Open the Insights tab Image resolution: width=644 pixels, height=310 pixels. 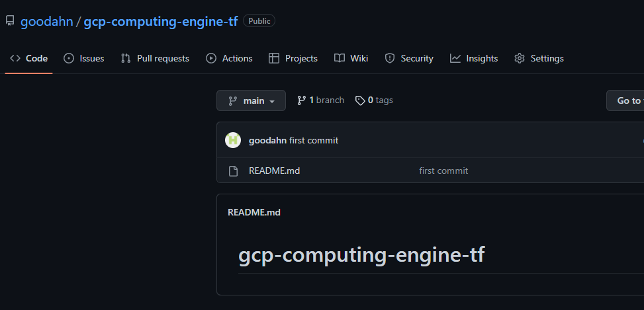474,59
